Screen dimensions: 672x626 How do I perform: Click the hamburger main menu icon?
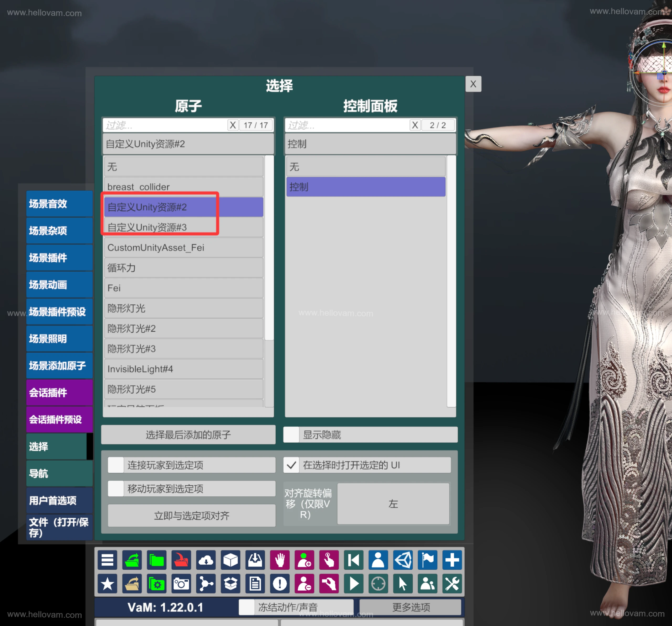click(107, 560)
